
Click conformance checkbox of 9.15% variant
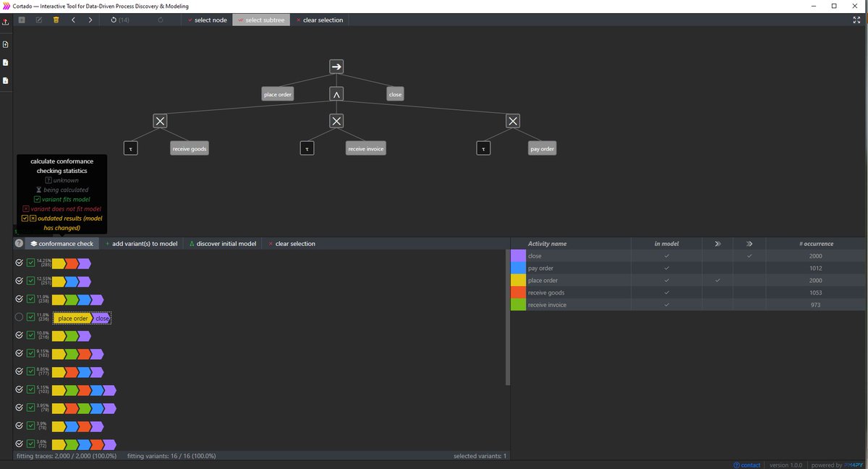click(x=30, y=353)
